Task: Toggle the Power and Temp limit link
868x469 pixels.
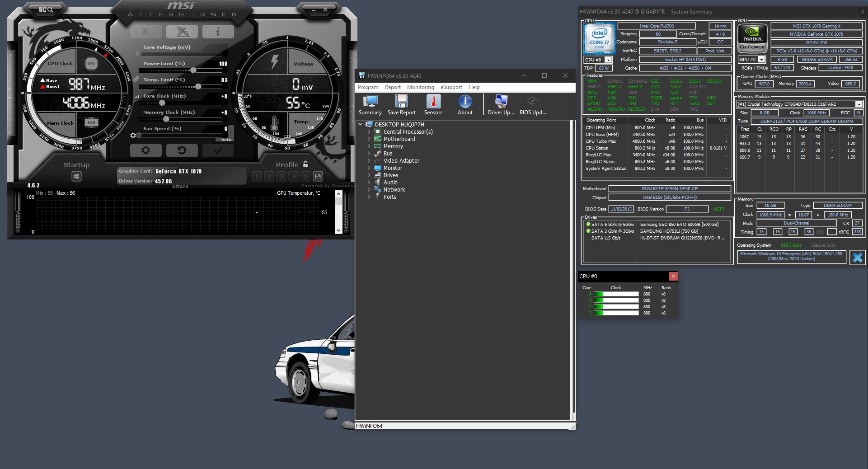Action: (x=136, y=79)
